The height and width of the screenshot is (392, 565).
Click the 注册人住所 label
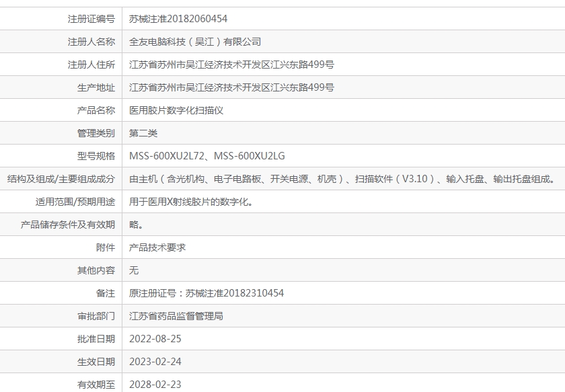(91, 65)
